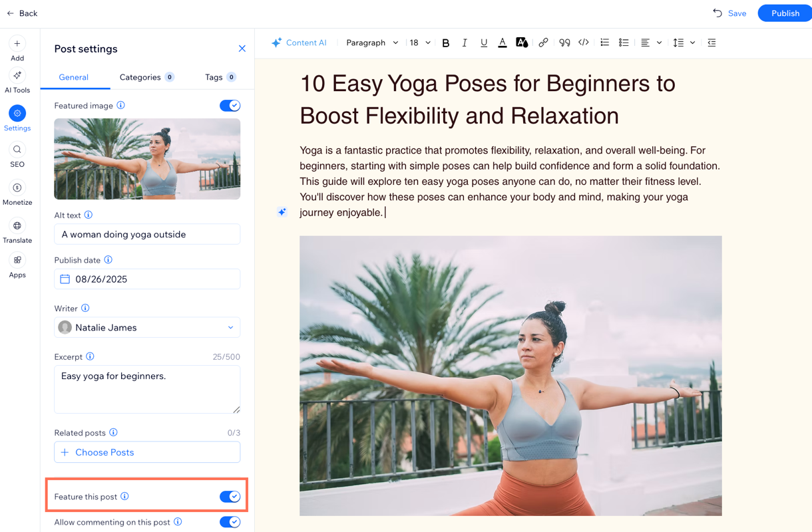Choose Posts for related posts
This screenshot has width=812, height=532.
pyautogui.click(x=147, y=452)
